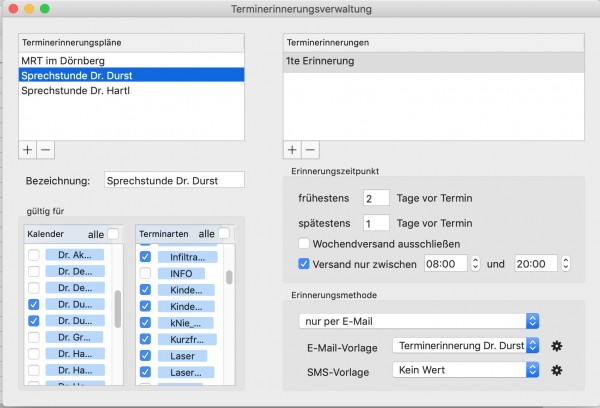Remove the selected Terminerinnerung with minus button
This screenshot has height=408, width=600.
click(x=310, y=150)
